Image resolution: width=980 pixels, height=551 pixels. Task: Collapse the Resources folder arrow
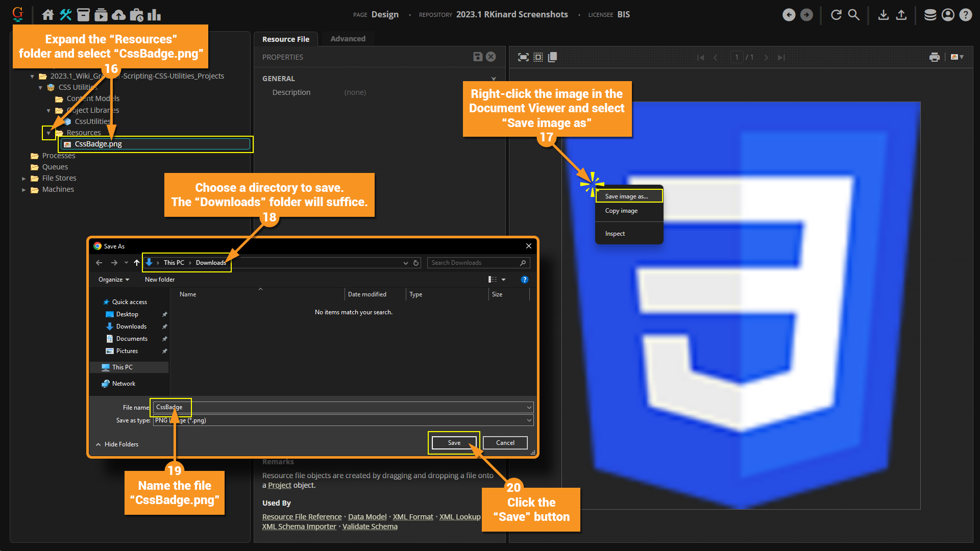[x=48, y=133]
